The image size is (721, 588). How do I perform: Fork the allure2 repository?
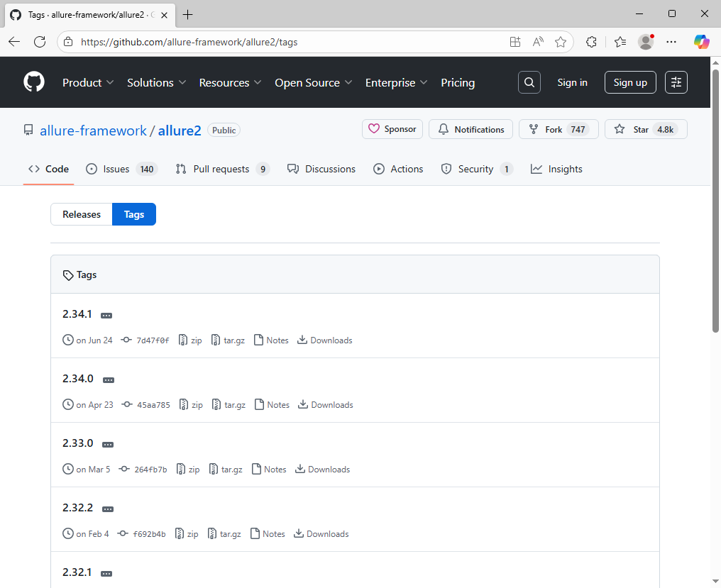(x=558, y=129)
